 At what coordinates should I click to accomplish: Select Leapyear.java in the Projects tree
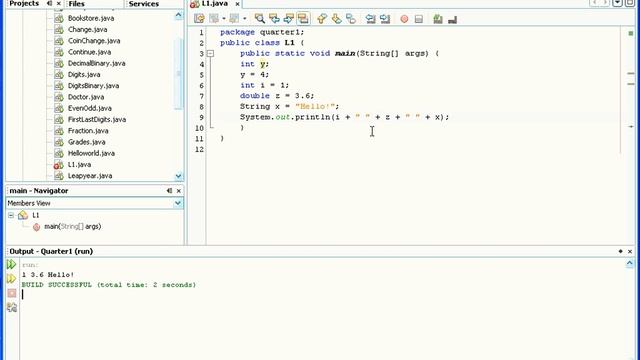[x=90, y=176]
